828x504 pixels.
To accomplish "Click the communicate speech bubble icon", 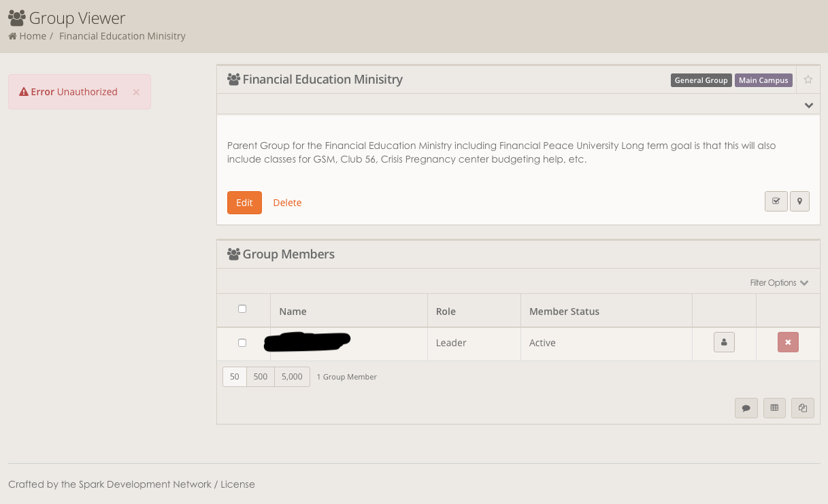I will [746, 408].
